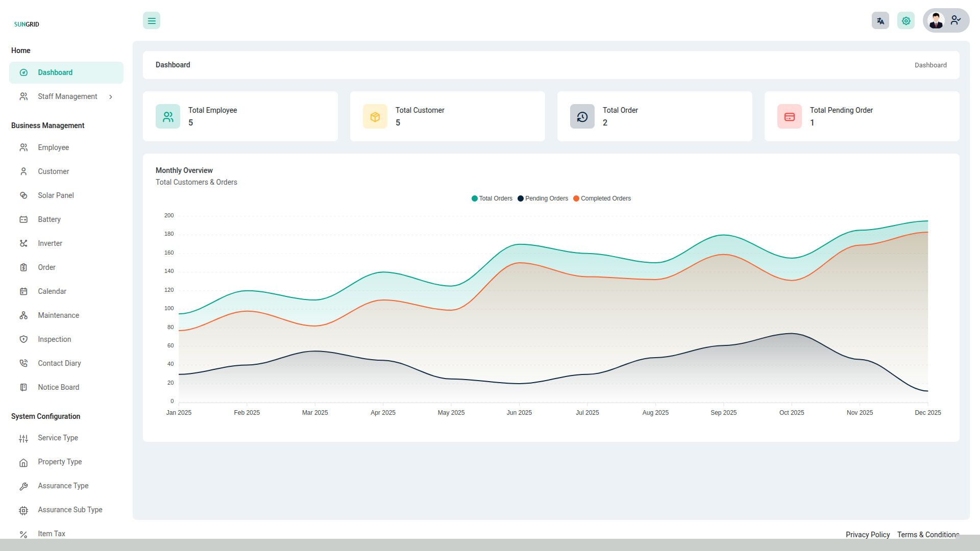Toggle Pending Orders visibility in chart legend
The width and height of the screenshot is (980, 551).
coord(543,198)
